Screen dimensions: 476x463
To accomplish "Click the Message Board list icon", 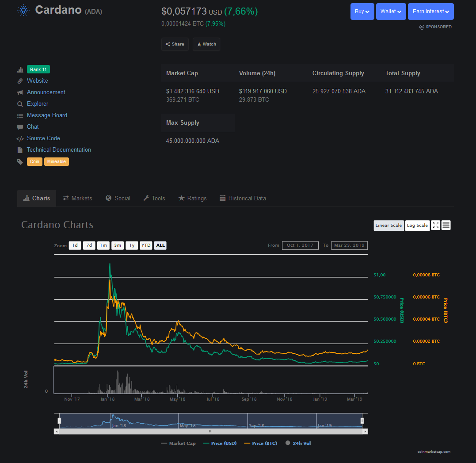I will (20, 115).
